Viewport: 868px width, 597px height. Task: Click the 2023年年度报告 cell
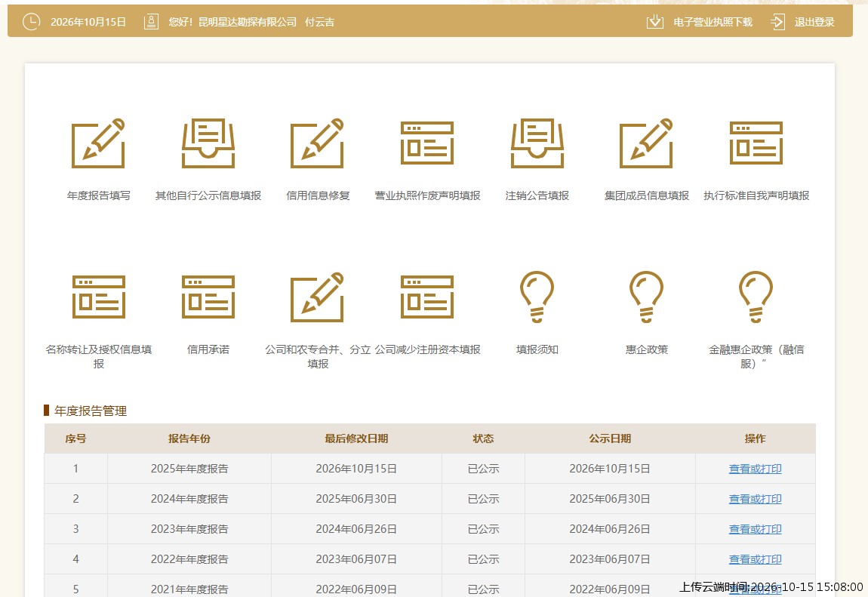pos(189,529)
